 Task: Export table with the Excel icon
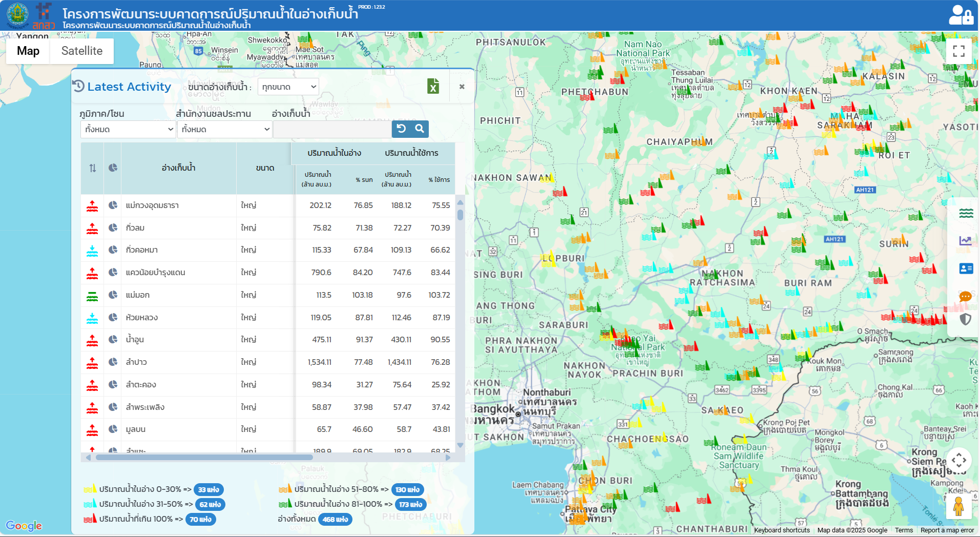coord(433,86)
